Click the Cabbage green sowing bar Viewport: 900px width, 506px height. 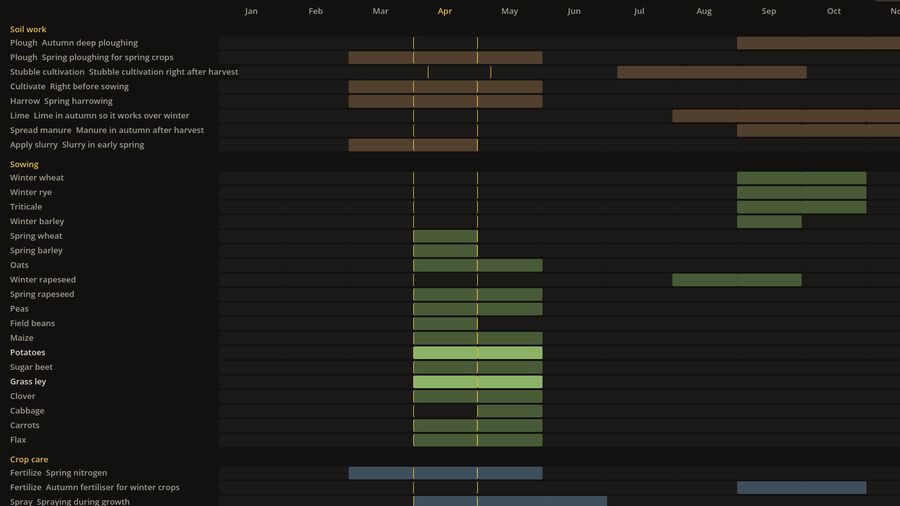coord(510,411)
